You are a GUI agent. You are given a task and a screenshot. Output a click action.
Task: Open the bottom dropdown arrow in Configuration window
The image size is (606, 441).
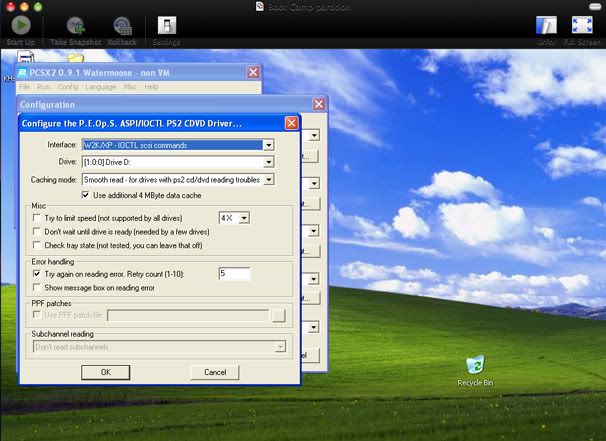314,327
